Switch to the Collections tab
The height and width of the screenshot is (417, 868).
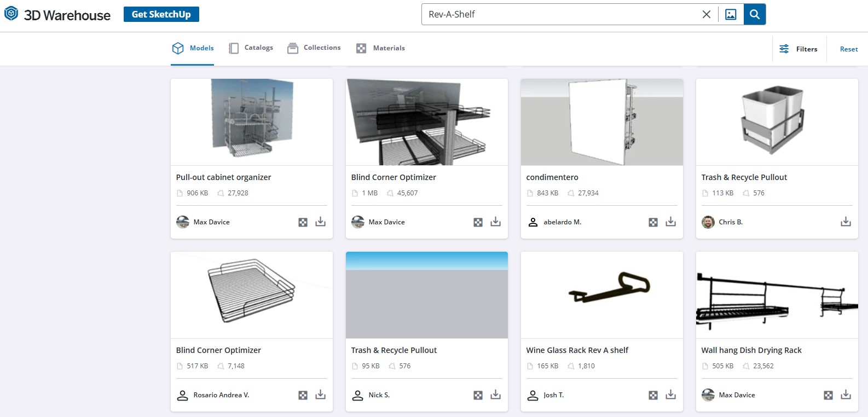point(314,48)
